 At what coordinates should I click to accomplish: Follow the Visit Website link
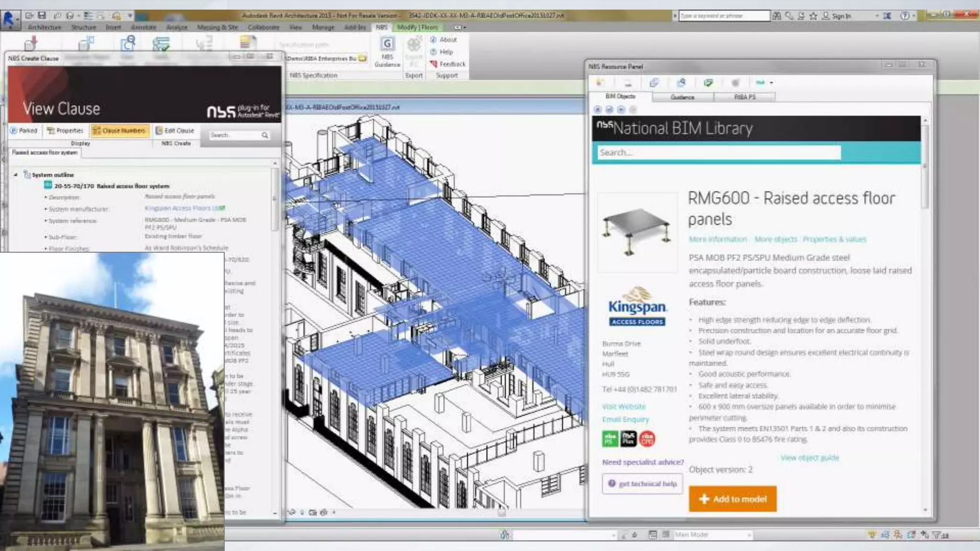[x=624, y=407]
